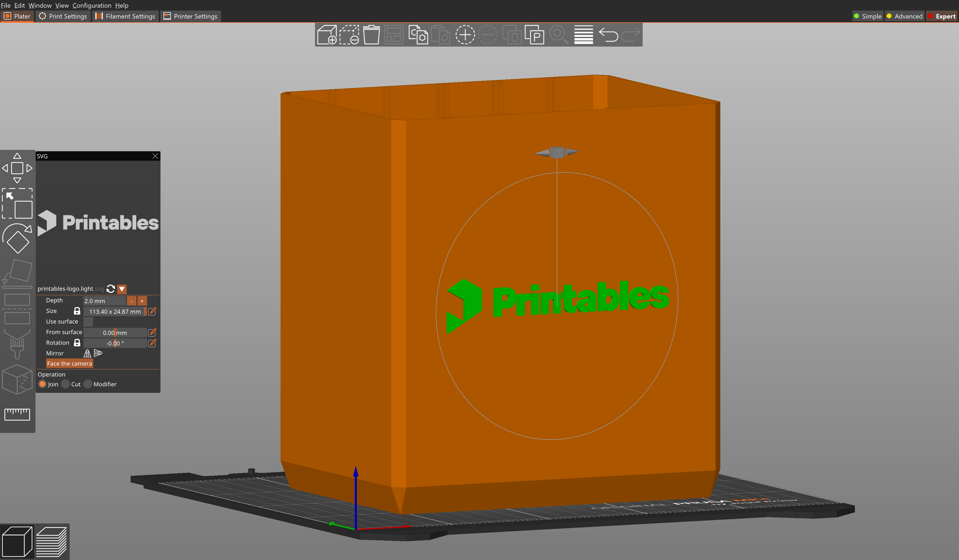Select the Rotate gizmo tool
This screenshot has height=560, width=959.
click(x=17, y=239)
